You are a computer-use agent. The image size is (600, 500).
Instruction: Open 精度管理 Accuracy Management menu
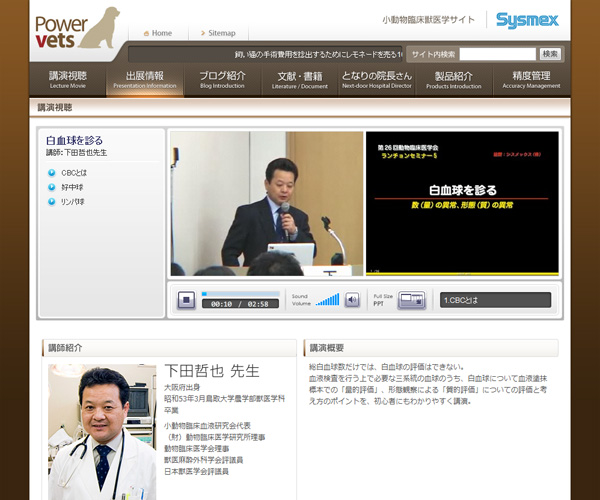pyautogui.click(x=532, y=80)
